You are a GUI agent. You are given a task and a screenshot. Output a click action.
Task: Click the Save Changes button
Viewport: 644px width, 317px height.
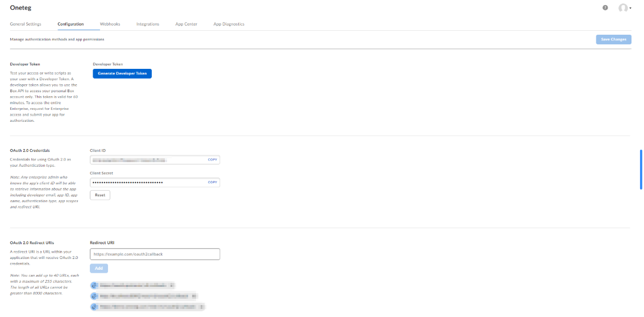613,39
